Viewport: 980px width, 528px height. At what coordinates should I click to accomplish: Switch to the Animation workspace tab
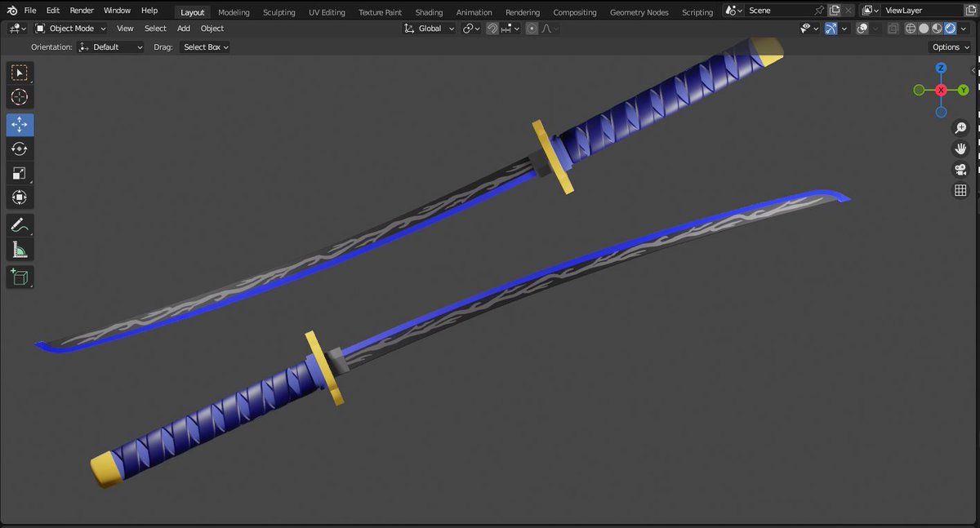pos(474,12)
